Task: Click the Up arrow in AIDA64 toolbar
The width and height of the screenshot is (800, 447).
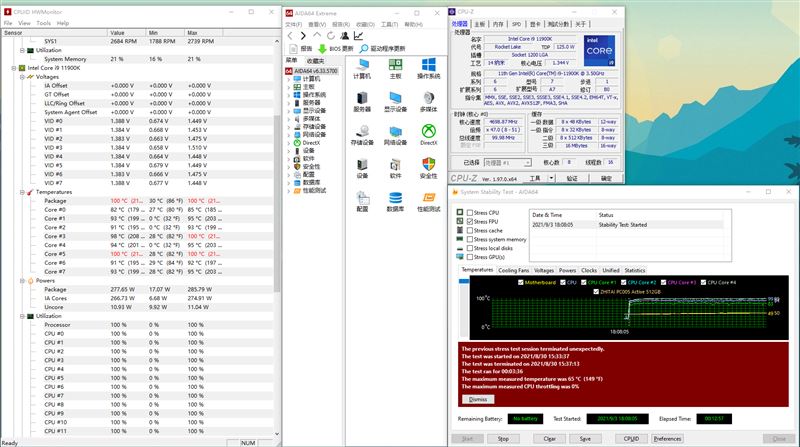Action: [x=317, y=35]
